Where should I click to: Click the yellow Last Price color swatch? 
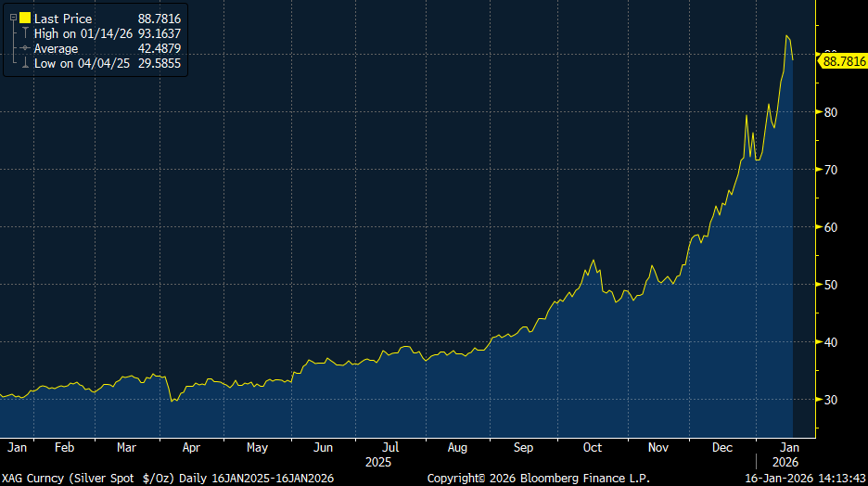pos(25,18)
